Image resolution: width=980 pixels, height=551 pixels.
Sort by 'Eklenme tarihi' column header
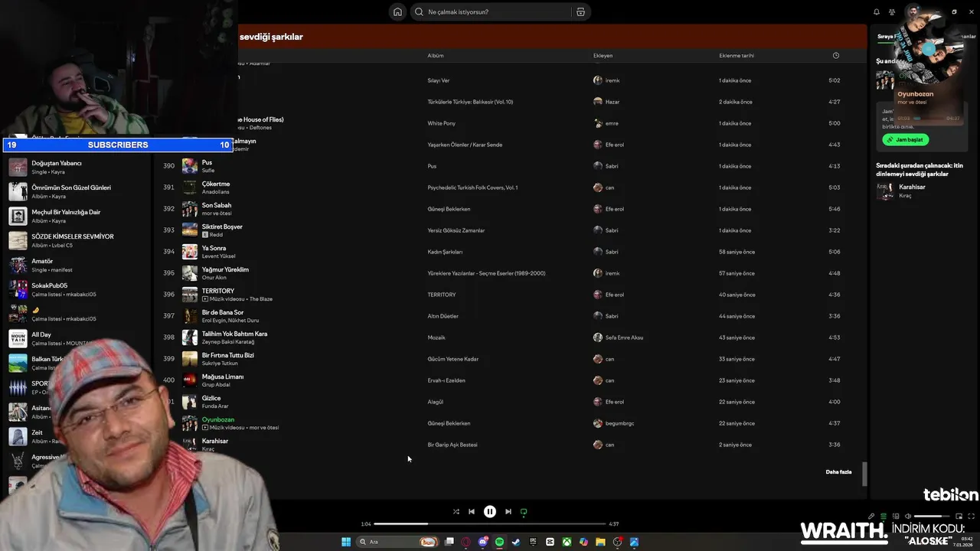[x=737, y=55]
